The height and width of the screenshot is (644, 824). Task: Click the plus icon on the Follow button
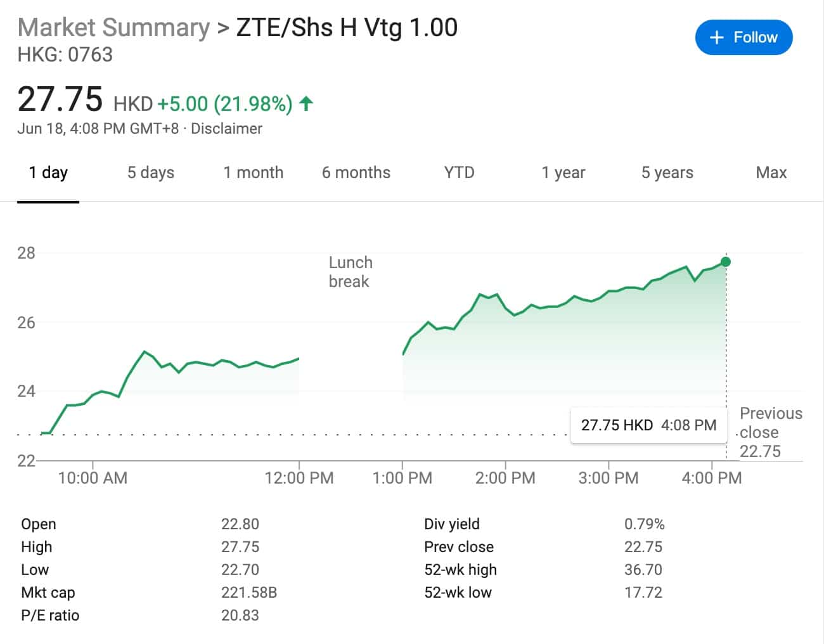[716, 37]
